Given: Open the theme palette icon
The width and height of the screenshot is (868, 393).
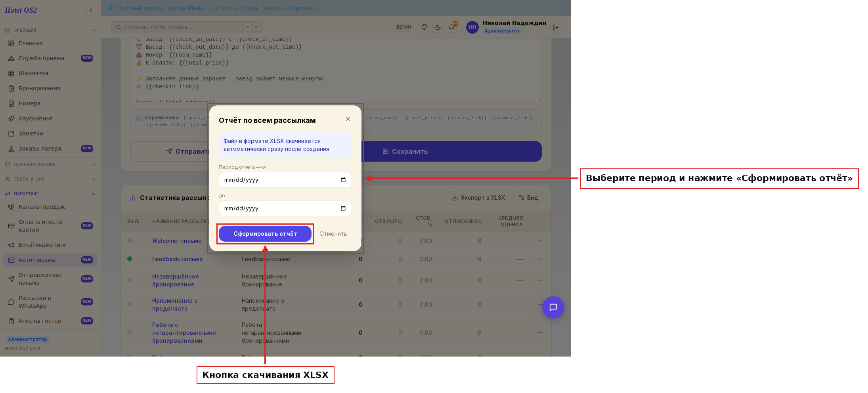Looking at the screenshot, I should click(x=424, y=27).
